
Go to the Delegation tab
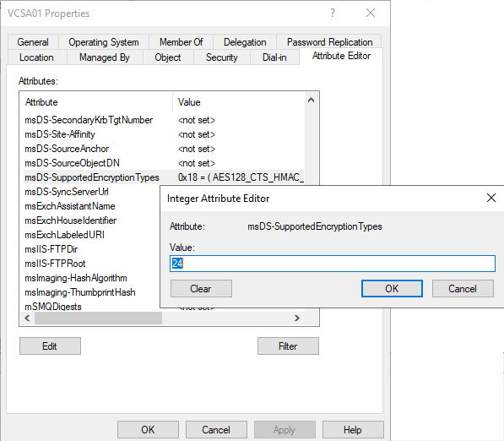click(x=245, y=42)
